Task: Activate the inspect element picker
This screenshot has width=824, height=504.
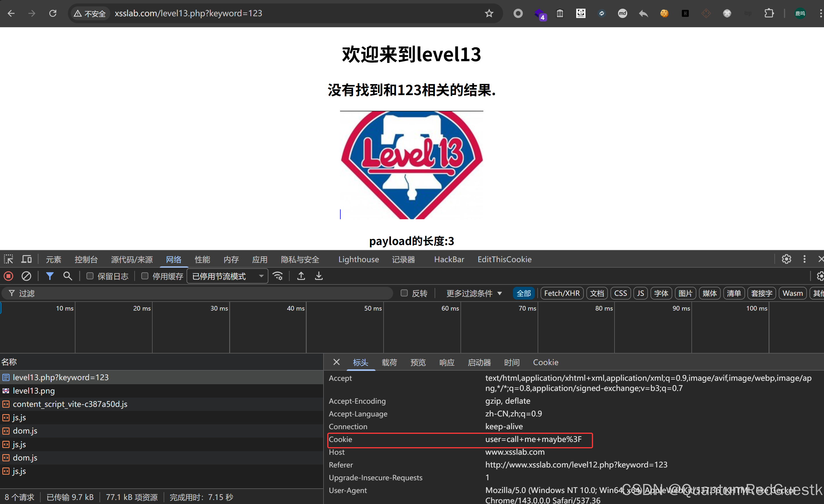Action: [x=9, y=259]
